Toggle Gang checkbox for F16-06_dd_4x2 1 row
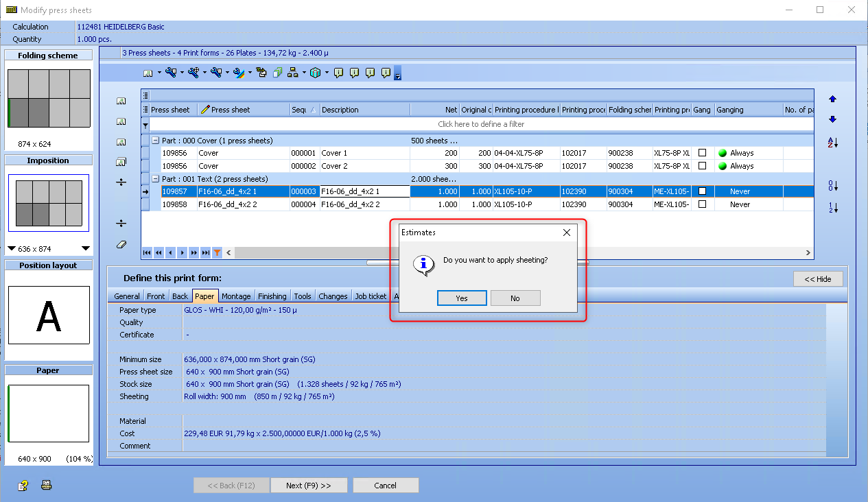 coord(702,191)
